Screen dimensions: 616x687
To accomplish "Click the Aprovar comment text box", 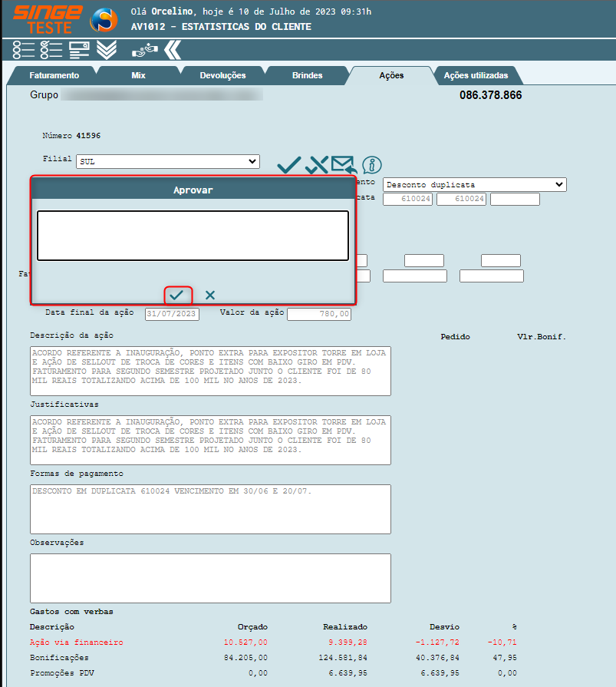I will (193, 236).
